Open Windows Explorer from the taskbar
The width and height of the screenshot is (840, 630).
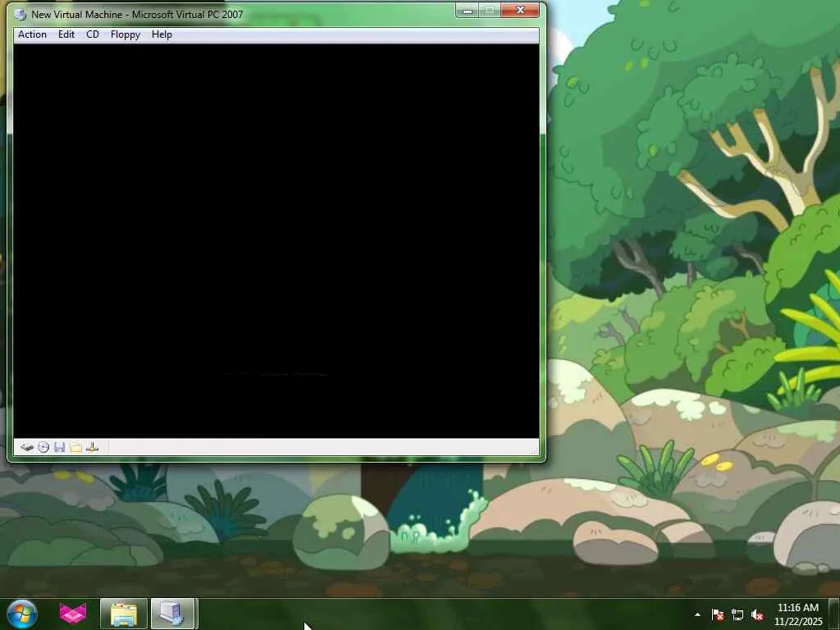coord(124,614)
